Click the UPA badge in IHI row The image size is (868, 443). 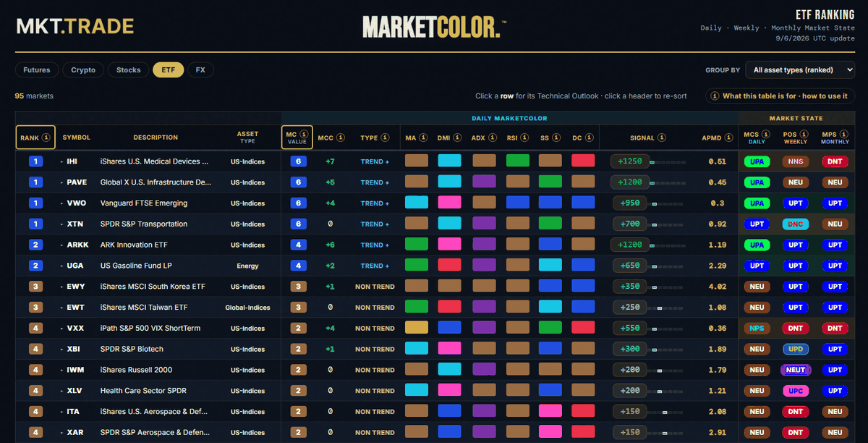pyautogui.click(x=757, y=161)
